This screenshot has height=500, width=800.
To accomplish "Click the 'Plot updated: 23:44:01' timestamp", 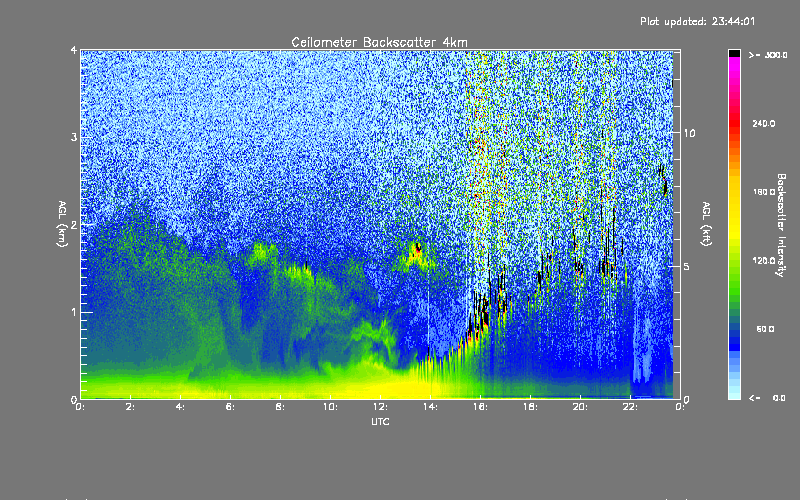I will coord(697,21).
